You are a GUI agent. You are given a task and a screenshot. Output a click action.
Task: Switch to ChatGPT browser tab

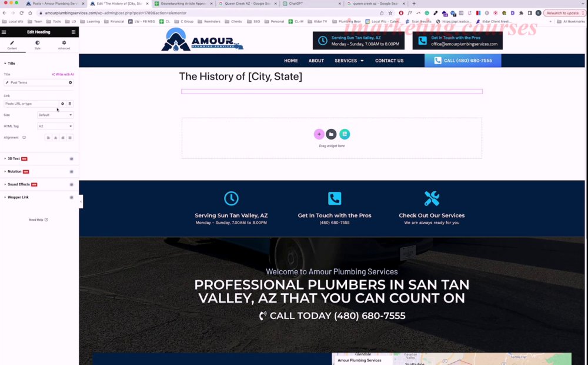pos(311,4)
